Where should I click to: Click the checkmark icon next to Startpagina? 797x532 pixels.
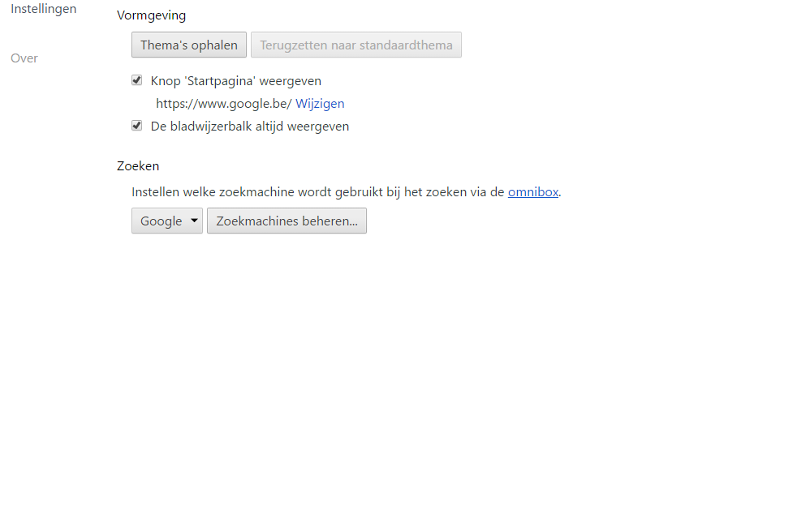tap(137, 81)
